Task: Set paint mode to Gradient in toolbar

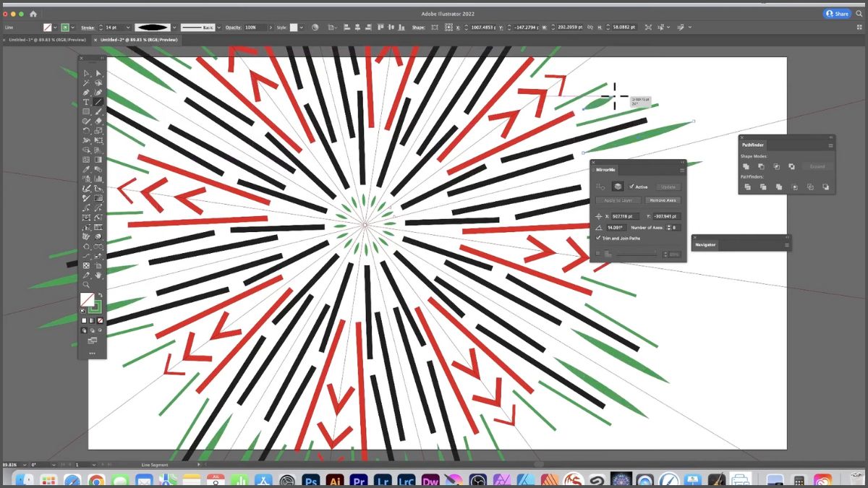Action: tap(92, 320)
